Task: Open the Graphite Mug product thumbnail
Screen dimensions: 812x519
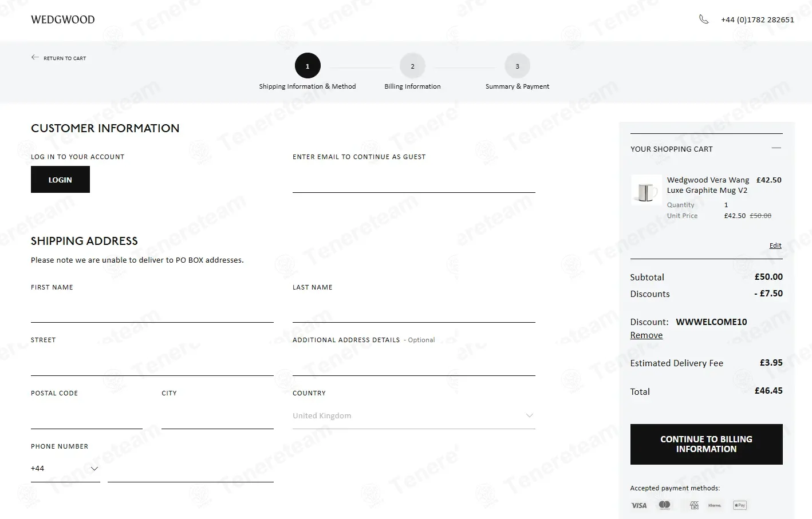Action: coord(646,190)
